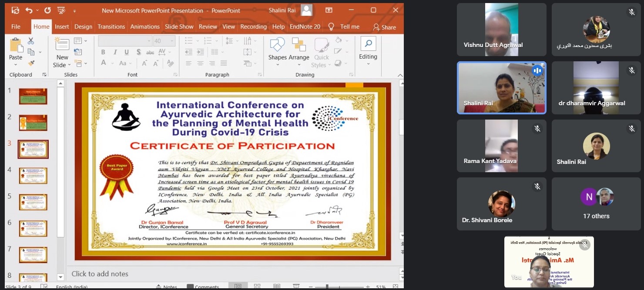Switch to the Slide Show tab

pyautogui.click(x=179, y=27)
